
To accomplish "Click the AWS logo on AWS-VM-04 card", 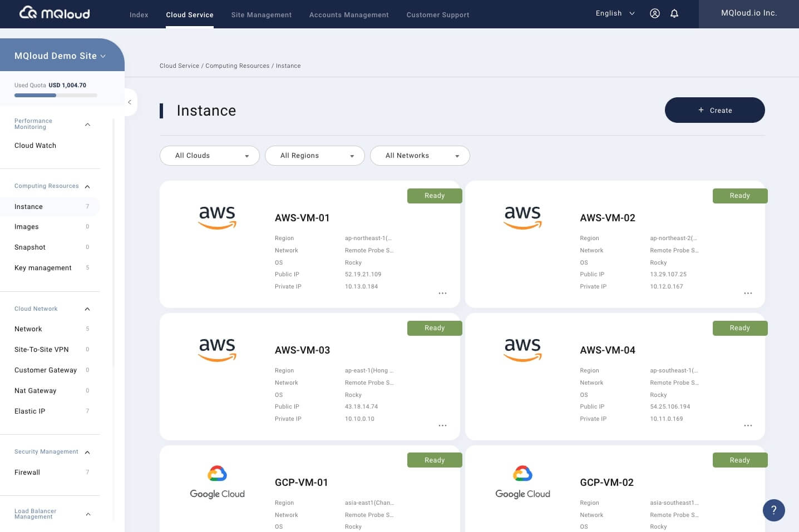I will [x=522, y=350].
